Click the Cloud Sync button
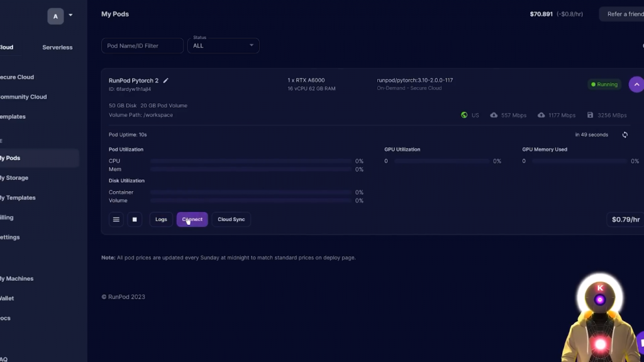The width and height of the screenshot is (644, 362). 231,219
